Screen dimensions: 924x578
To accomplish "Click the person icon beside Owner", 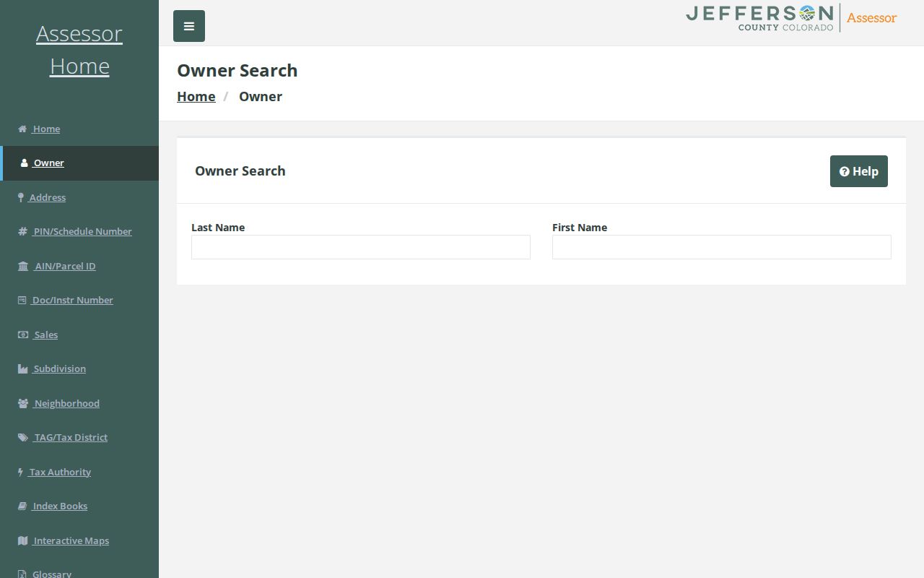I will 24,163.
